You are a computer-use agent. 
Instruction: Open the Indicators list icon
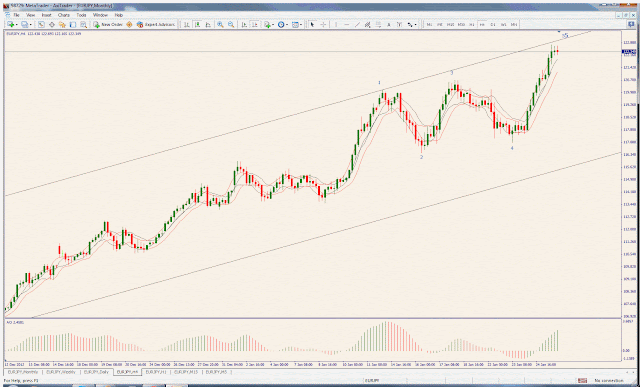click(267, 24)
